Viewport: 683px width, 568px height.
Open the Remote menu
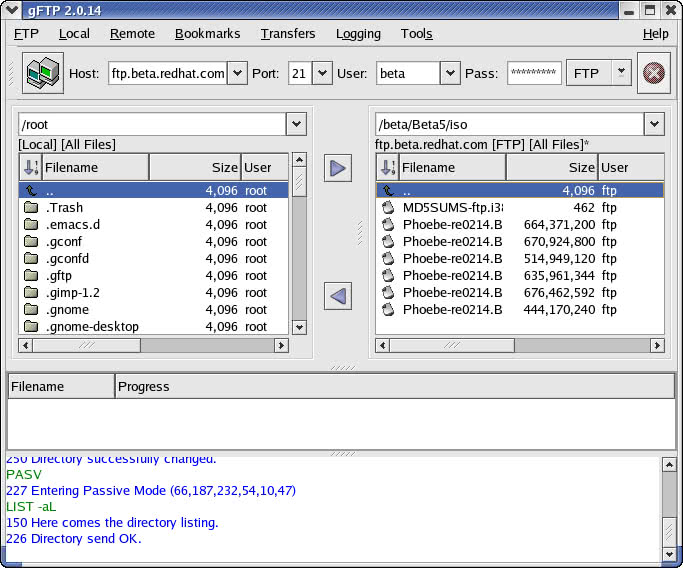click(x=132, y=34)
